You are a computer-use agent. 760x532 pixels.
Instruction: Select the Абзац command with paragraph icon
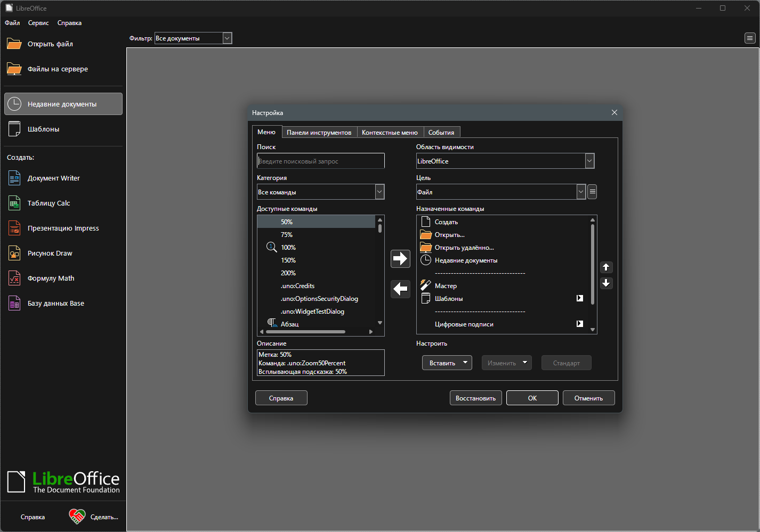point(316,323)
